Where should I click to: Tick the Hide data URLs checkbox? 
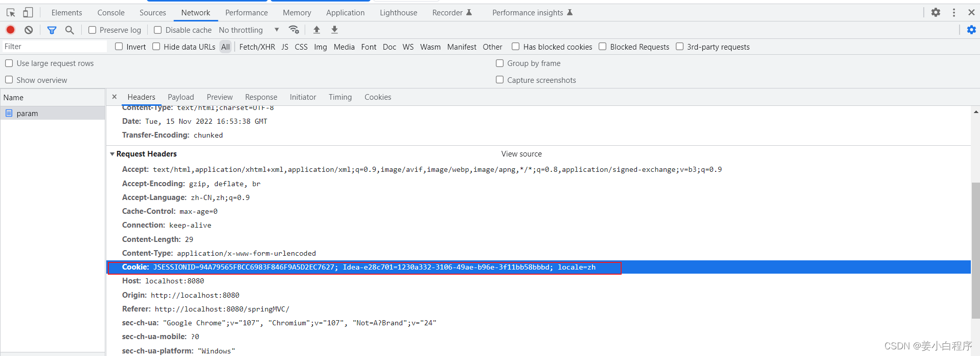(x=156, y=47)
